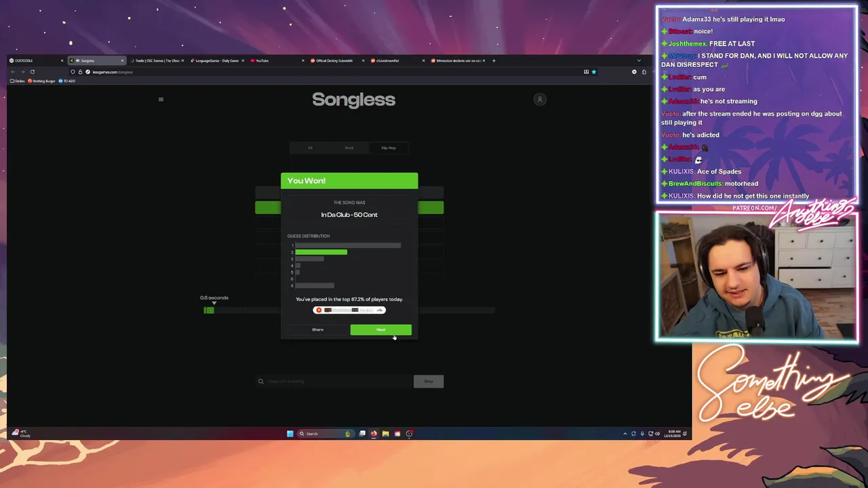The image size is (868, 488).
Task: Click the microphone icon in system tray
Action: click(x=642, y=434)
